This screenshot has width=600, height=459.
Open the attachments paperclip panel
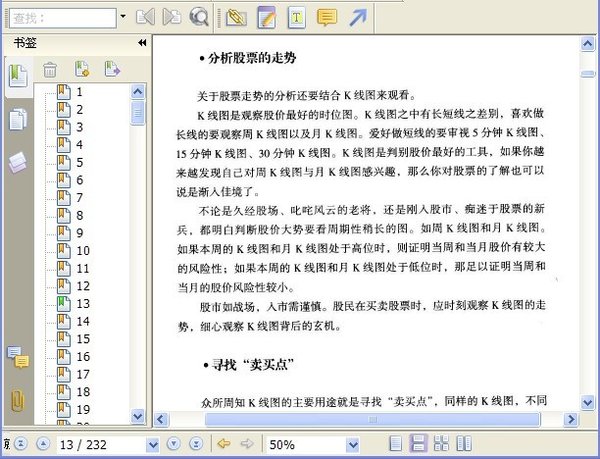tap(18, 401)
